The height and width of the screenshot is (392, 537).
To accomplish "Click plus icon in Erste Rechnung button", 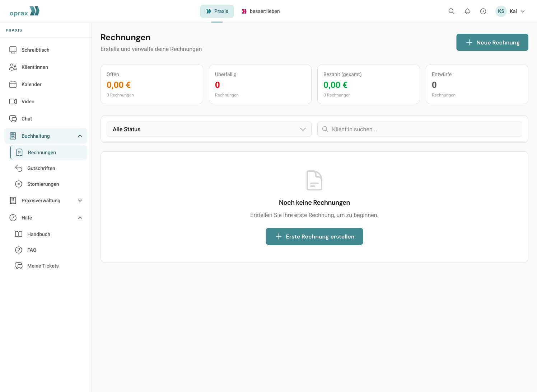I will tap(279, 236).
